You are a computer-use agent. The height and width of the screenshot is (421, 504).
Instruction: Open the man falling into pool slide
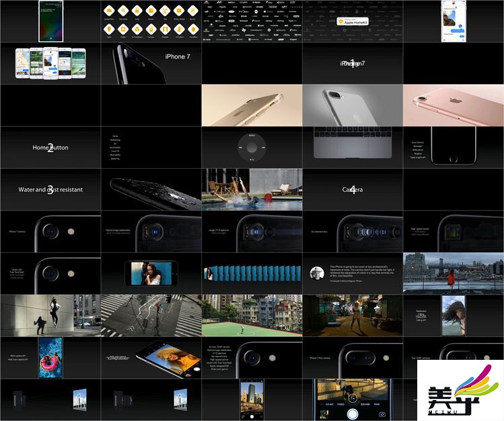coord(252,190)
